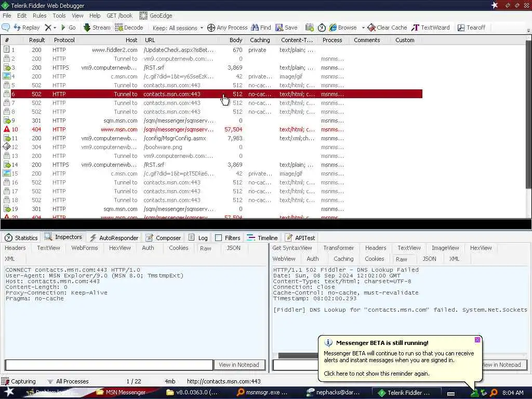Enable the Filters checkbox tab
532x399 pixels.
tap(228, 238)
